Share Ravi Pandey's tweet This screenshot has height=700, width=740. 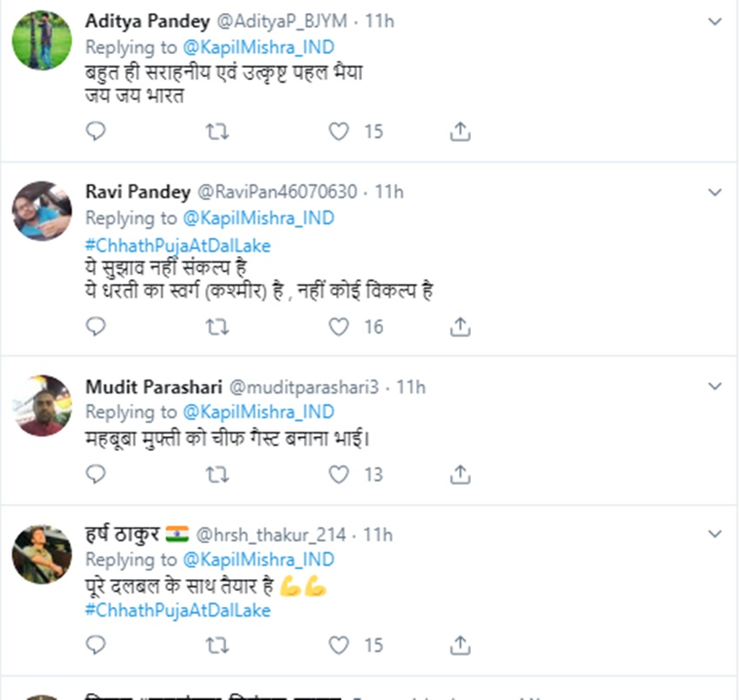[461, 326]
